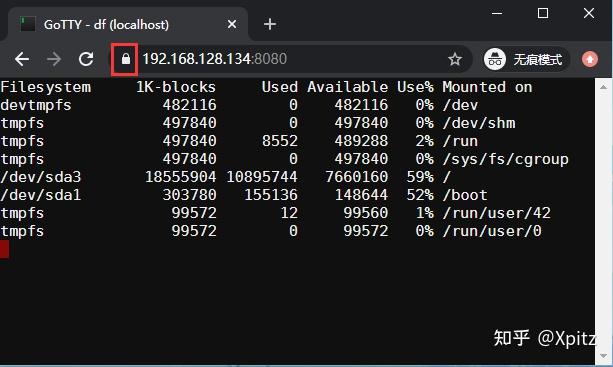Click the '303780' blocks value

point(190,195)
